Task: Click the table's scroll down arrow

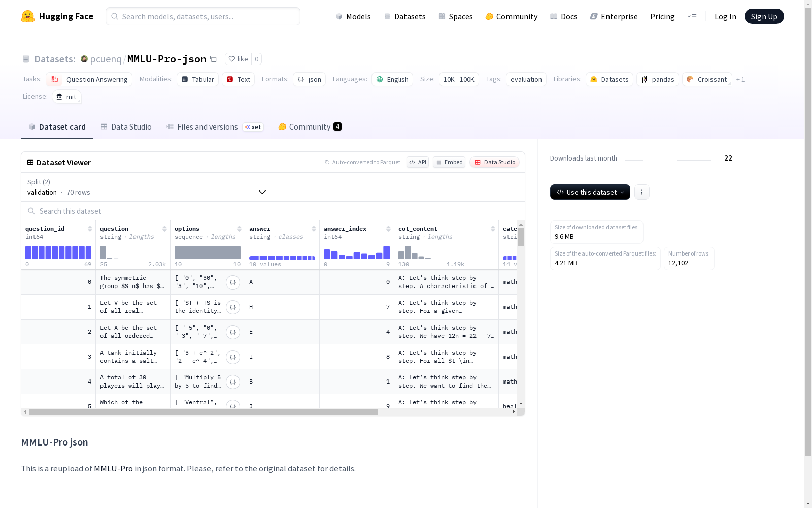Action: click(x=521, y=404)
